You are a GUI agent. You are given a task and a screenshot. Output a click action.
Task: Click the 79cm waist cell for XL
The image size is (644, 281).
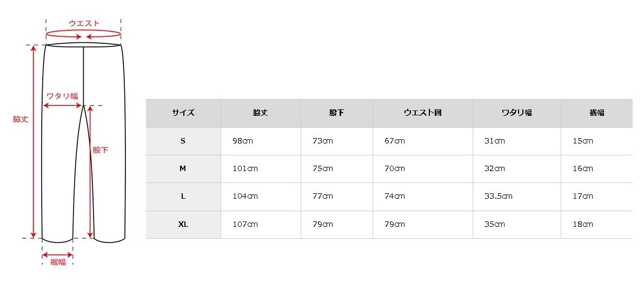[x=395, y=225]
